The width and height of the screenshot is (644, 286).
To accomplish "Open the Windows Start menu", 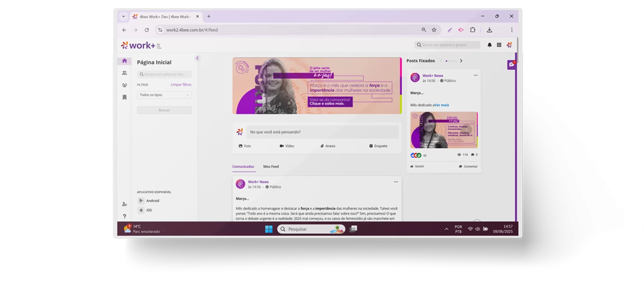I will 269,229.
